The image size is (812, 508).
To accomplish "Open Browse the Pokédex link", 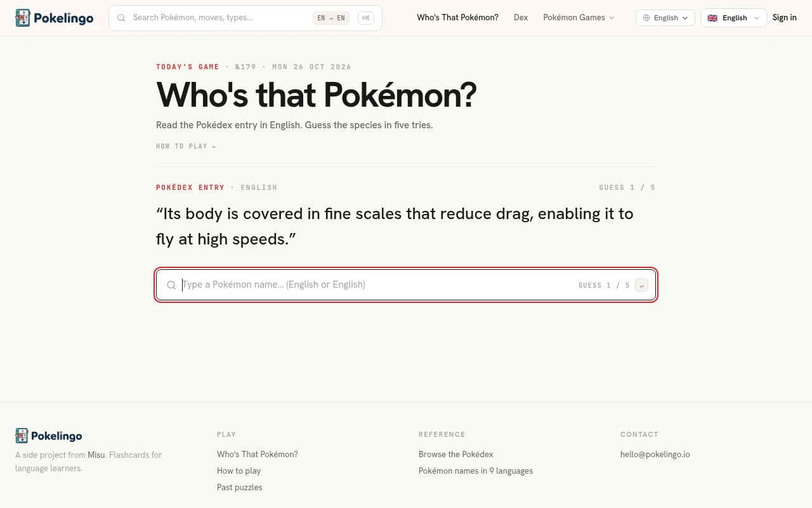I will click(455, 455).
